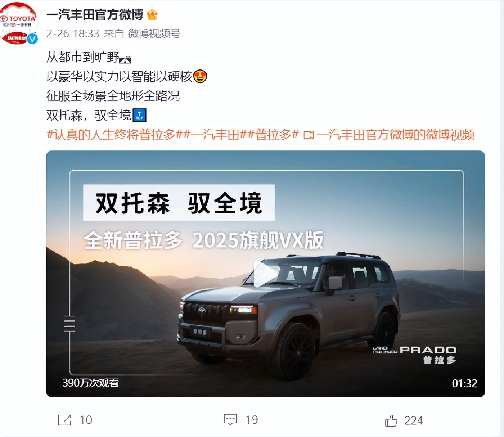
Task: Click the TOP arrow emoji after 驭全境
Action: (140, 115)
